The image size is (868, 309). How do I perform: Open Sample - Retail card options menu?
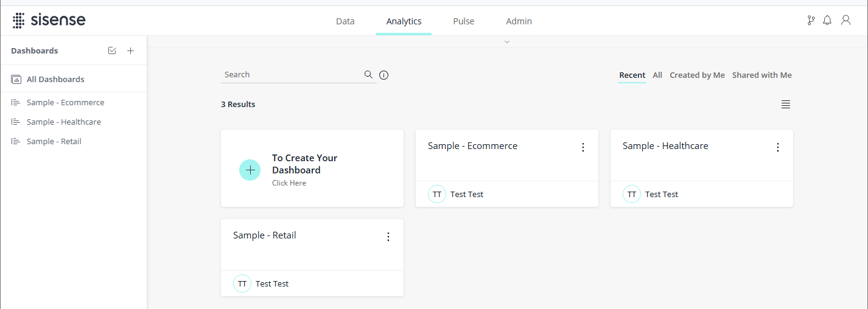coord(388,237)
